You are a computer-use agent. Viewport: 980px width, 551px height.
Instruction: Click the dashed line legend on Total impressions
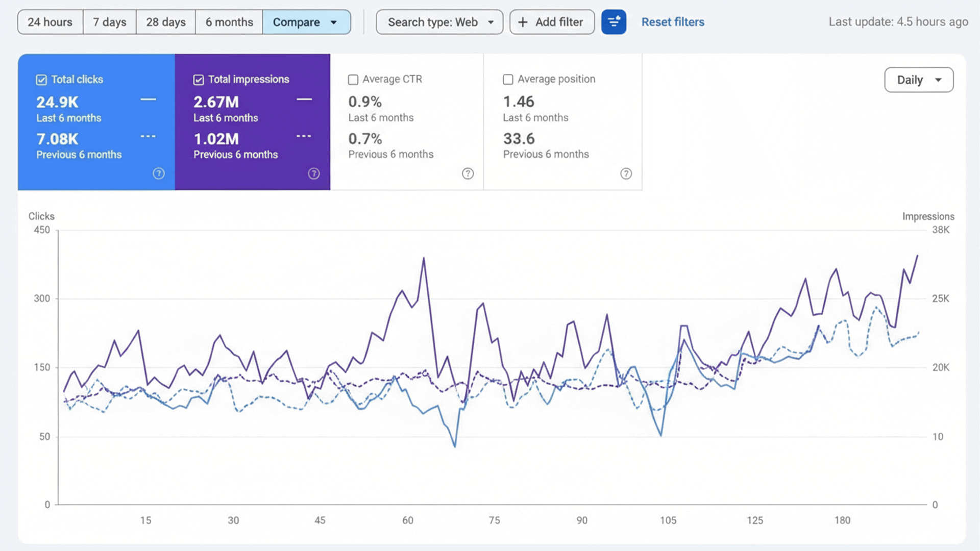[x=304, y=136]
